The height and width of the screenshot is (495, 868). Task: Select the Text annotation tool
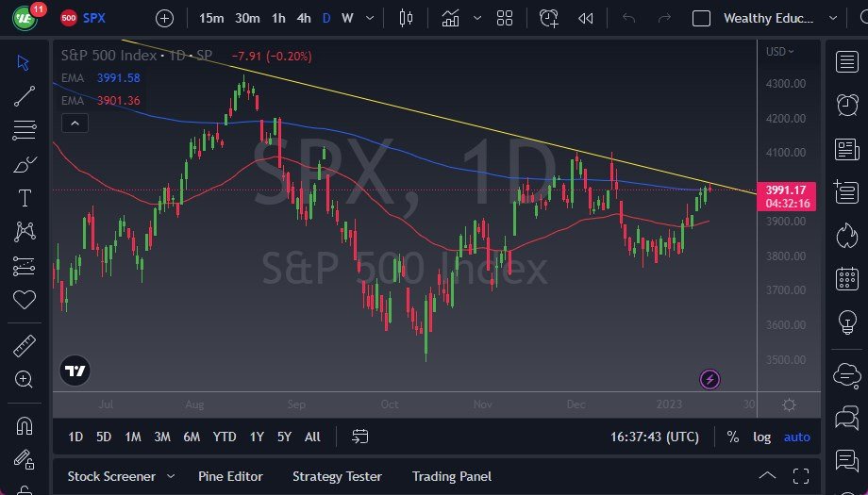coord(25,198)
